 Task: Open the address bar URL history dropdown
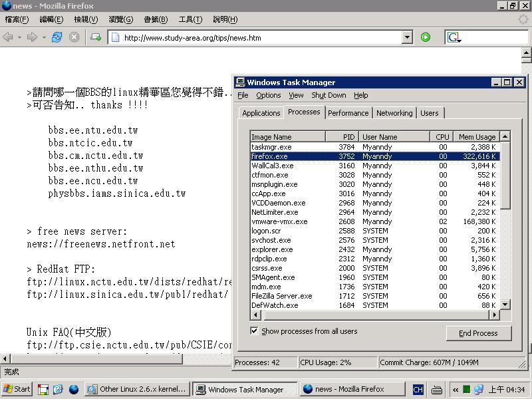[x=407, y=38]
